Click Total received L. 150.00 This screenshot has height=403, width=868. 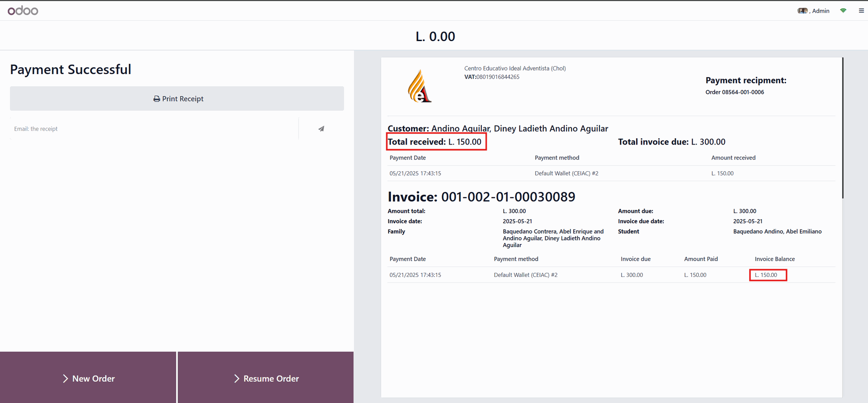click(434, 142)
